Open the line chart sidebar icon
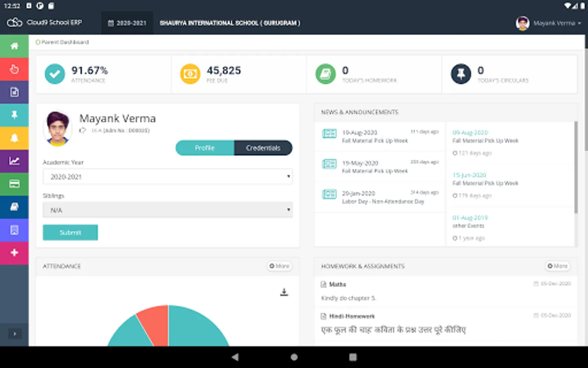 click(x=14, y=161)
